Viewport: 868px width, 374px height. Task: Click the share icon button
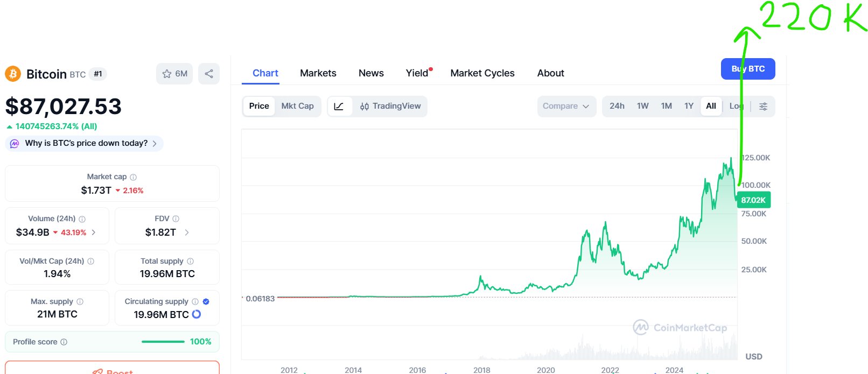pos(209,74)
